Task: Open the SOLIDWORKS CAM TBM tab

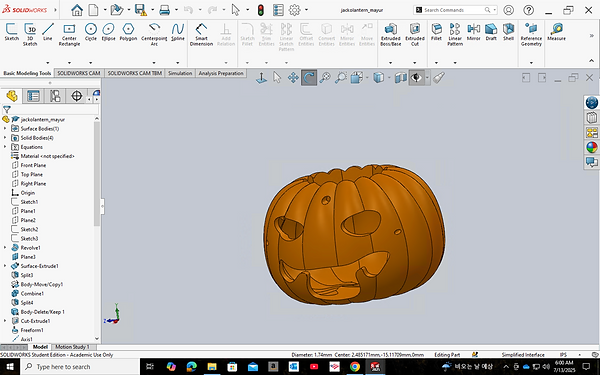Action: click(x=134, y=73)
